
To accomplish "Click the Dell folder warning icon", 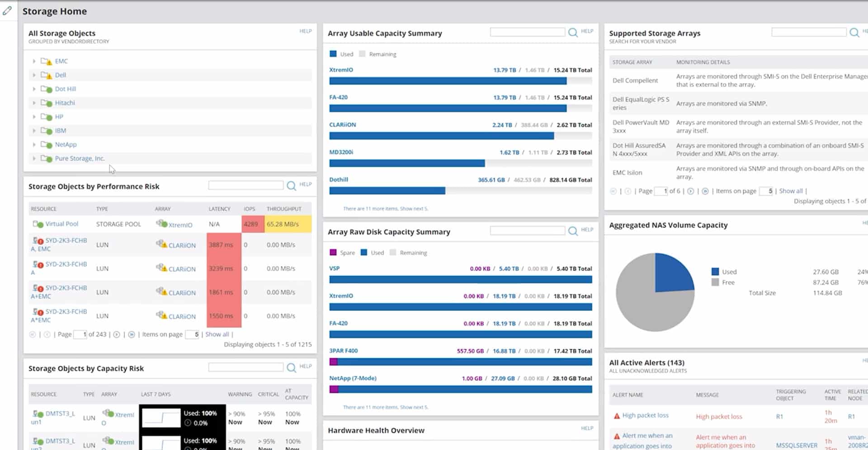I will pyautogui.click(x=46, y=75).
